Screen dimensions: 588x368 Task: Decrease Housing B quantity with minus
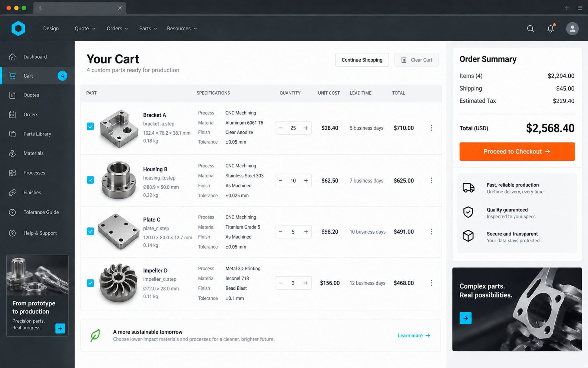point(281,181)
